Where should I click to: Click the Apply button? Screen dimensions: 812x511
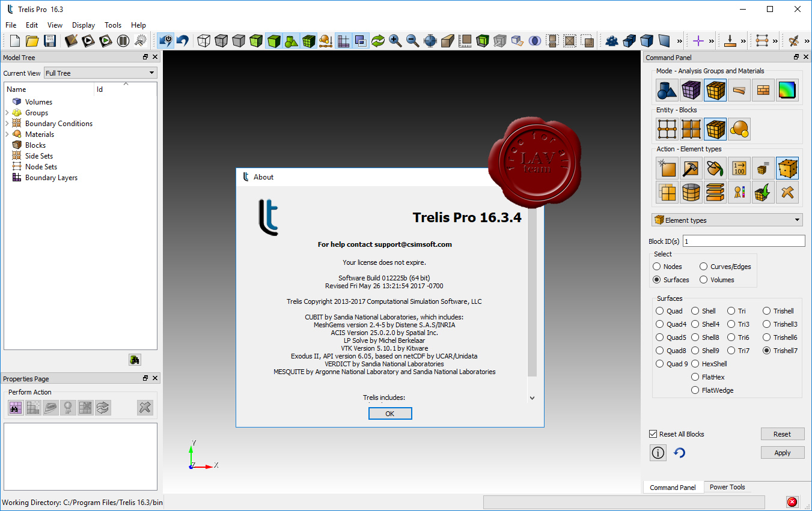click(783, 453)
